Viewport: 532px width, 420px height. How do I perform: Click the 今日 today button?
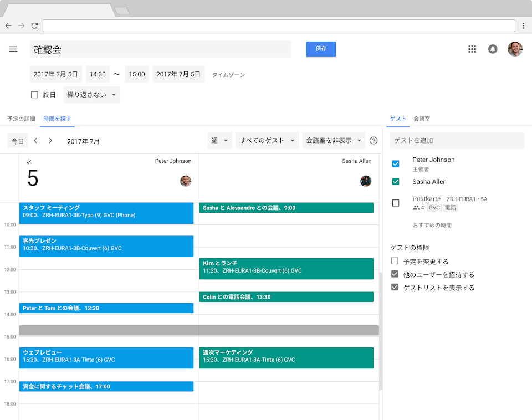point(18,141)
